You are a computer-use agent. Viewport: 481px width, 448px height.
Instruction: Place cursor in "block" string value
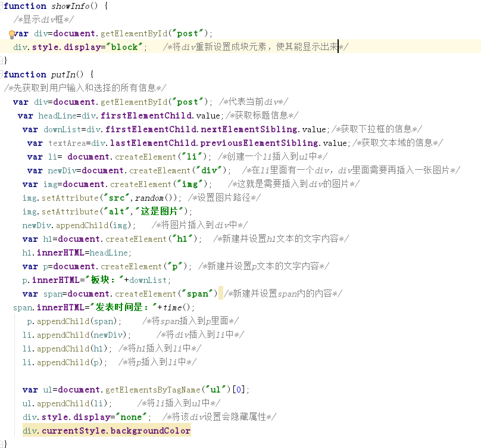[x=124, y=47]
